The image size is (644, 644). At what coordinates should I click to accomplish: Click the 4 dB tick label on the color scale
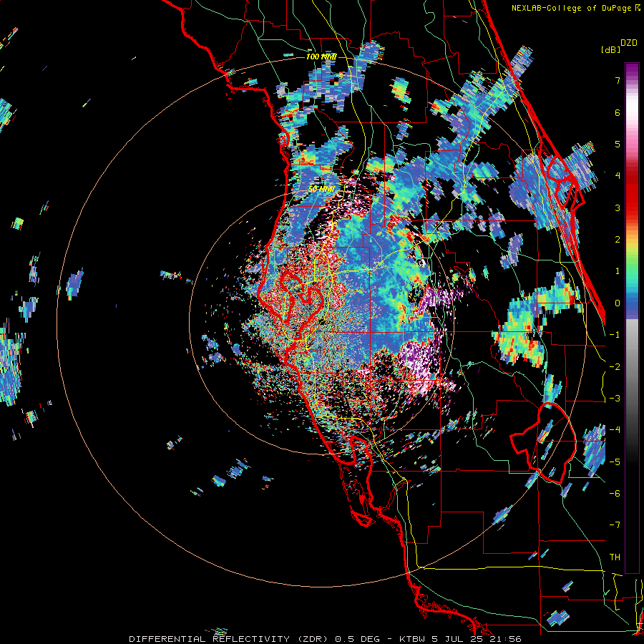(618, 176)
